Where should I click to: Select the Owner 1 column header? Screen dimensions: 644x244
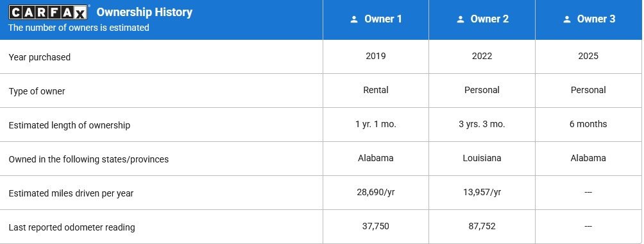[376, 19]
